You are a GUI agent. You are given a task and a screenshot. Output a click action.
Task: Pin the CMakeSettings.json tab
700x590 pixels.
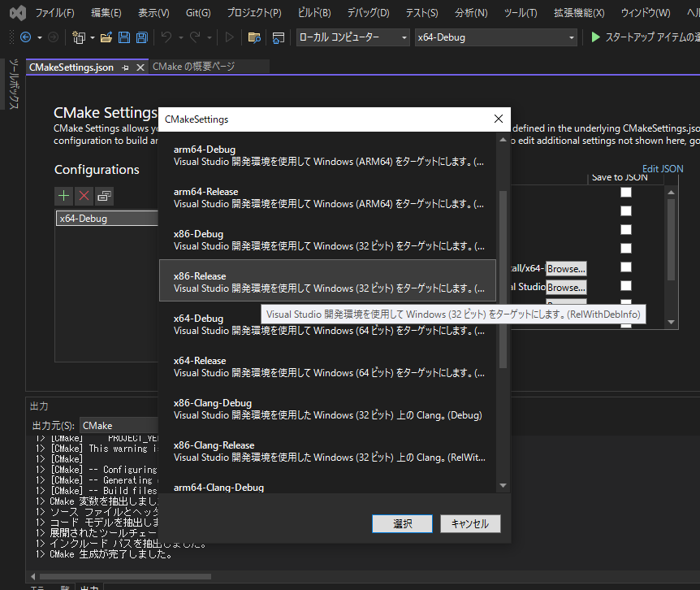pyautogui.click(x=125, y=67)
